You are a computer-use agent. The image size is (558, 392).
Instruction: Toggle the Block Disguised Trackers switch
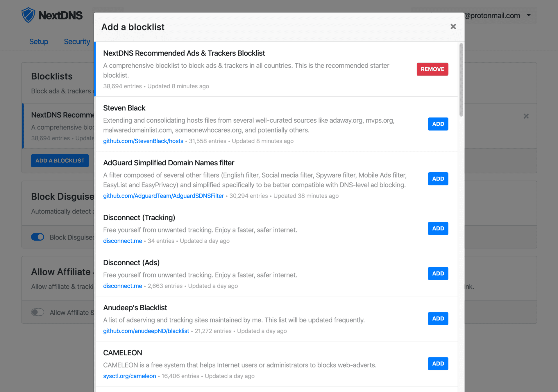(x=38, y=237)
